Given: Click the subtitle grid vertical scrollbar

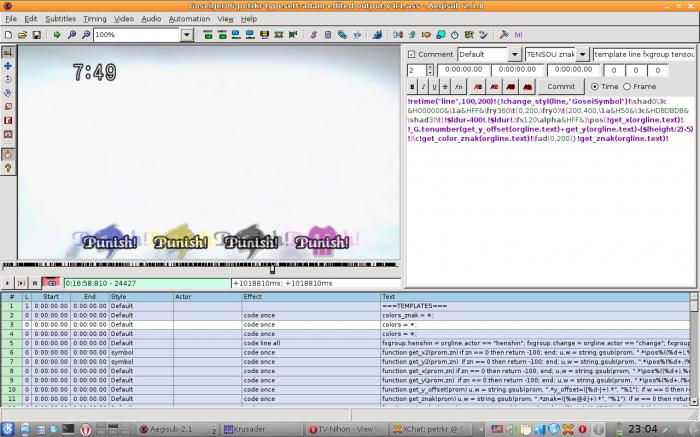Looking at the screenshot, I should click(x=694, y=349).
